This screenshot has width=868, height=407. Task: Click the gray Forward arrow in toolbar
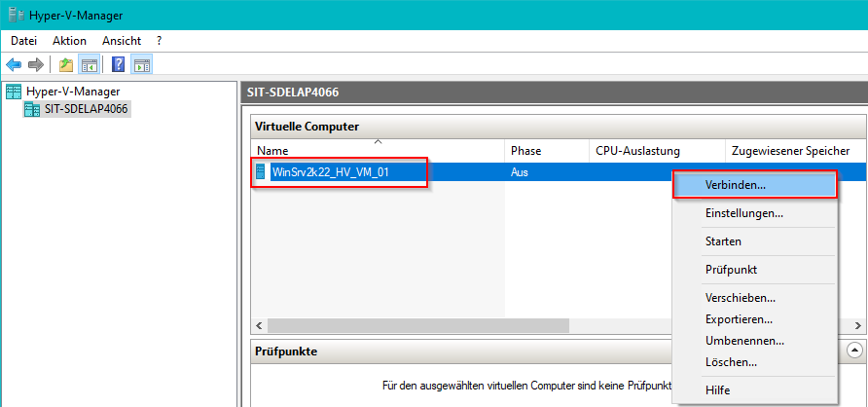click(35, 65)
